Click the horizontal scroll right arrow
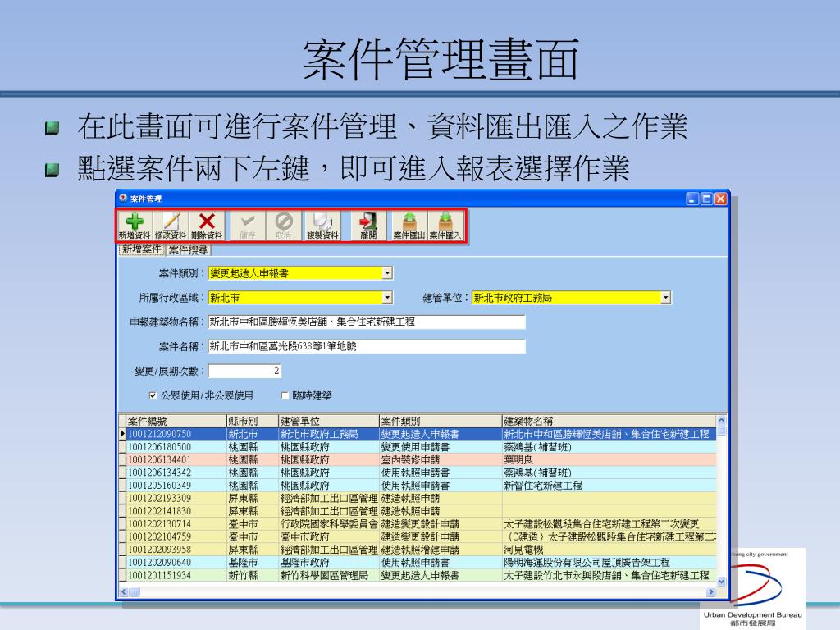This screenshot has height=630, width=840. (x=711, y=592)
